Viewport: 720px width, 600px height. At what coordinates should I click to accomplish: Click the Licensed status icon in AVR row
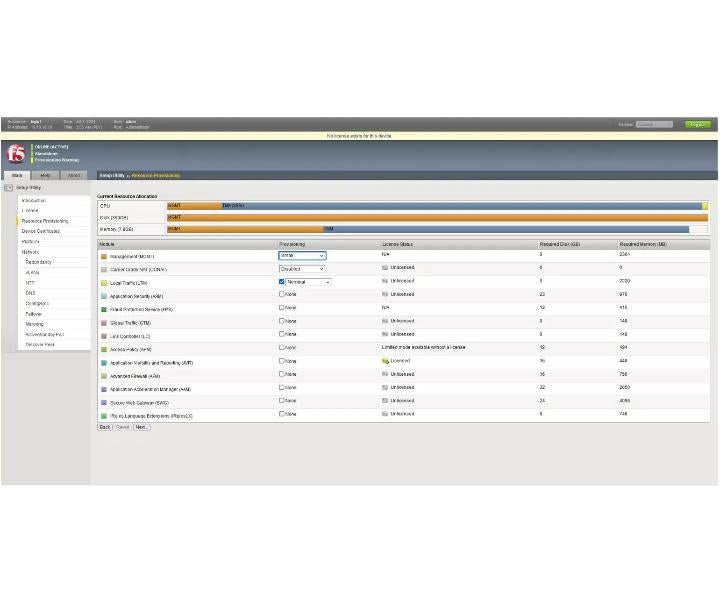coord(385,361)
